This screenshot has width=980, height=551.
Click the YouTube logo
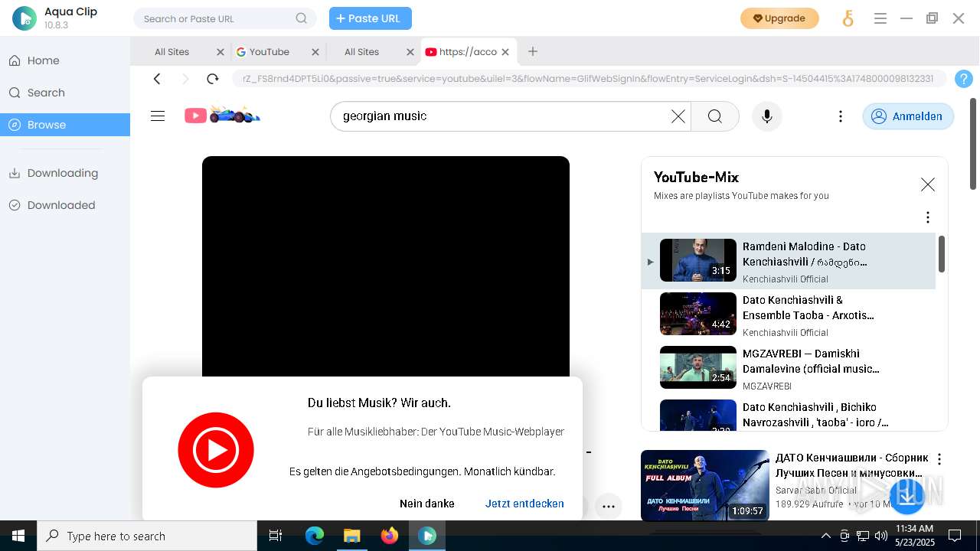[x=222, y=116]
